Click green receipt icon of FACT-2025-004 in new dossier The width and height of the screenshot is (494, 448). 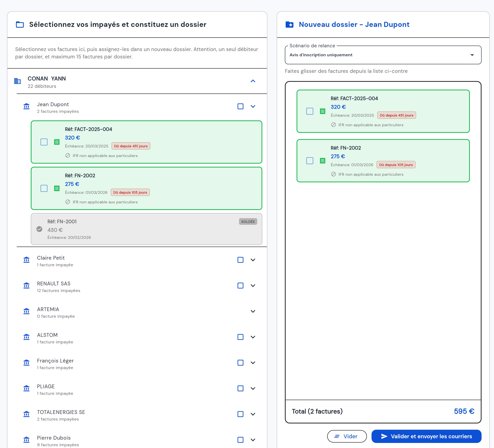(323, 111)
